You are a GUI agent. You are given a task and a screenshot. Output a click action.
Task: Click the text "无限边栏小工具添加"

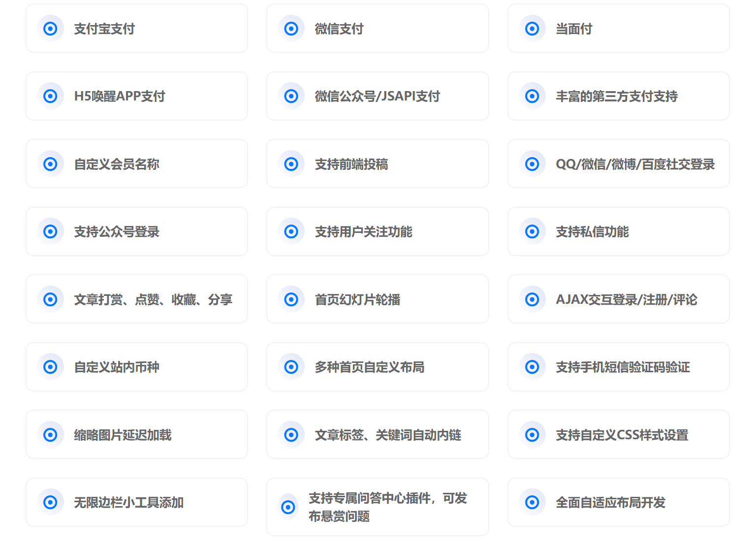pyautogui.click(x=128, y=503)
